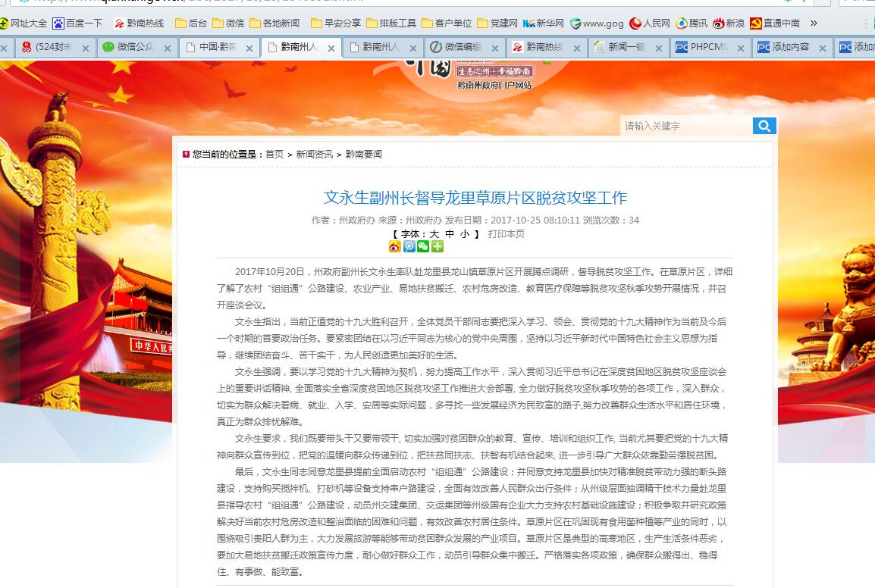Image resolution: width=875 pixels, height=588 pixels.
Task: Share article via the Sina Weibo icon
Action: (394, 246)
